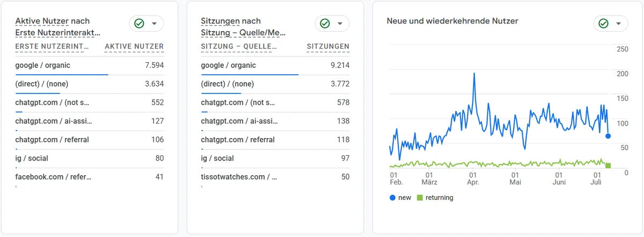Select google / organic row in Aktive Nutzer table
The height and width of the screenshot is (237, 644).
90,66
